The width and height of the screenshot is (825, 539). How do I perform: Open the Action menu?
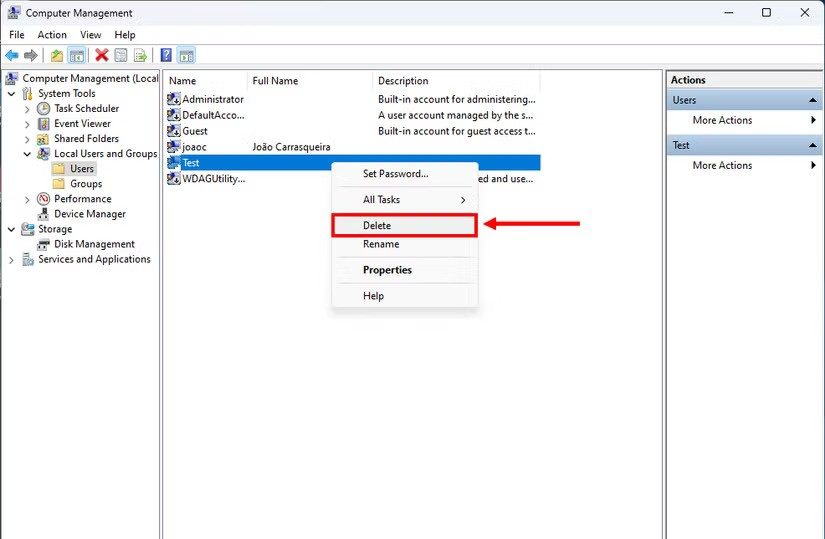pos(52,35)
